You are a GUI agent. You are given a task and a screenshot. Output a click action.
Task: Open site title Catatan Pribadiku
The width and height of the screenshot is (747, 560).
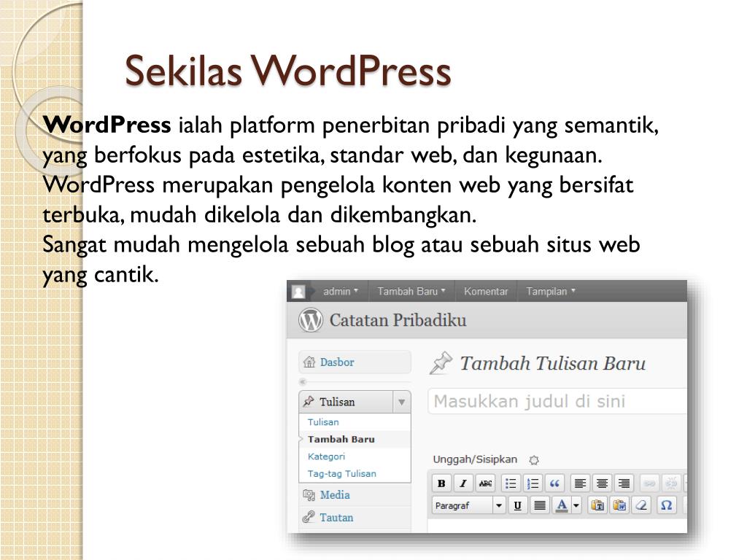pos(398,320)
